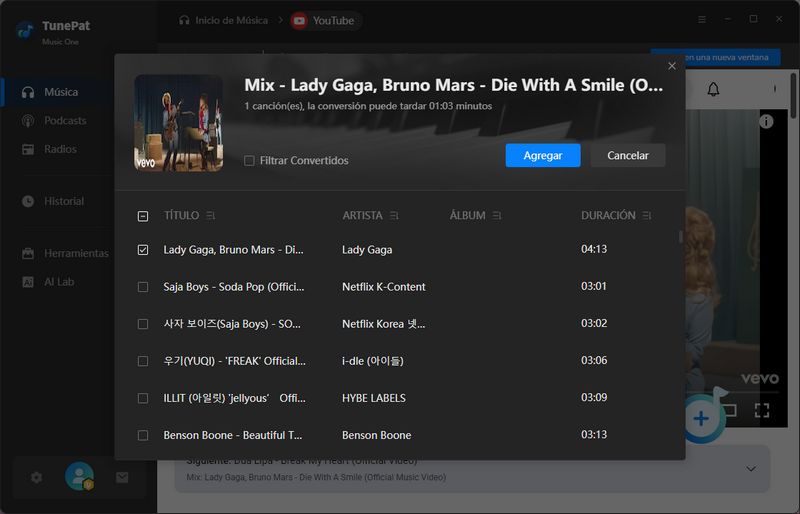Click the Lady Gaga artist cell

click(x=367, y=250)
